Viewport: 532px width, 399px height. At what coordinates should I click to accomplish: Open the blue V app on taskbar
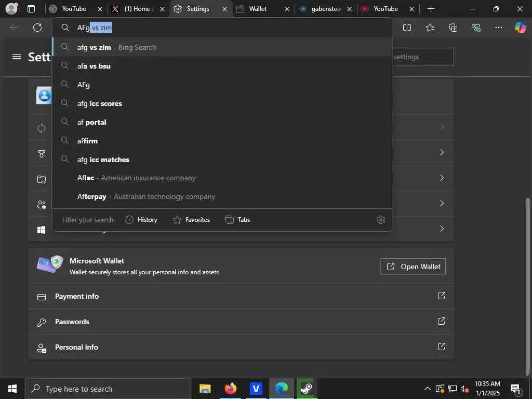(x=256, y=389)
